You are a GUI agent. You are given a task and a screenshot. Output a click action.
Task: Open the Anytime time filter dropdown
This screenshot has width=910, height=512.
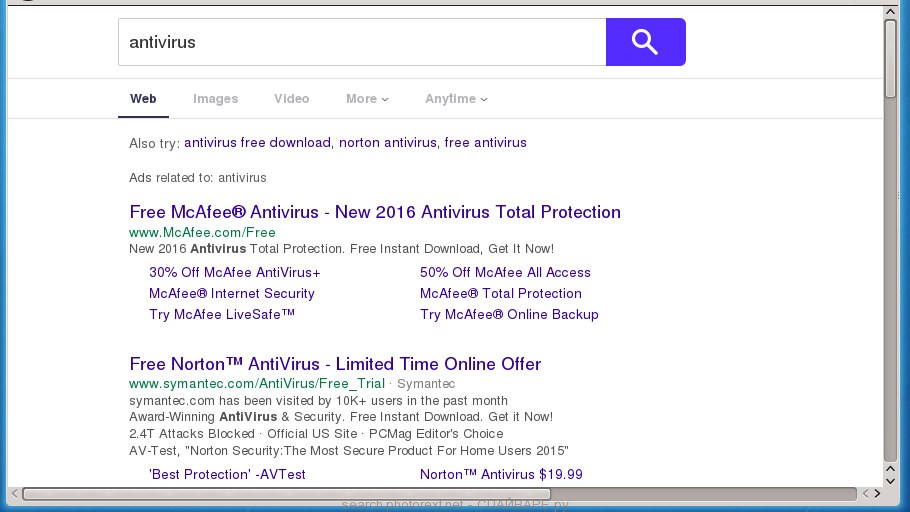coord(456,99)
